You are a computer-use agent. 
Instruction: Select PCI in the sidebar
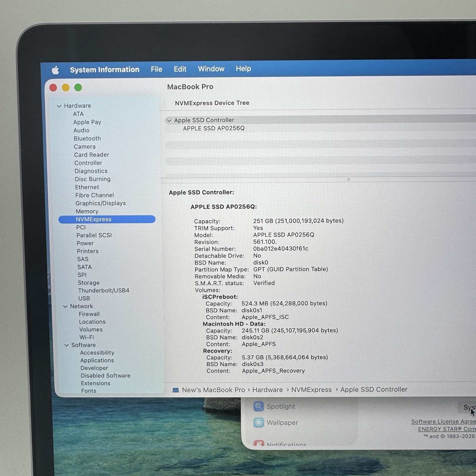81,227
